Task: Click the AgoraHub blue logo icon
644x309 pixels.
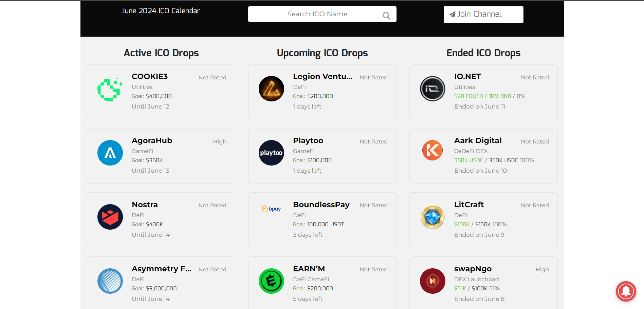Action: point(110,153)
